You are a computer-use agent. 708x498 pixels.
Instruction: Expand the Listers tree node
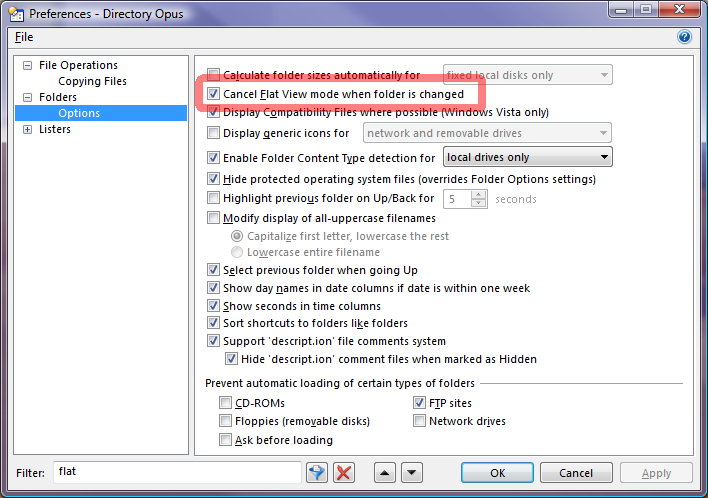tap(27, 130)
